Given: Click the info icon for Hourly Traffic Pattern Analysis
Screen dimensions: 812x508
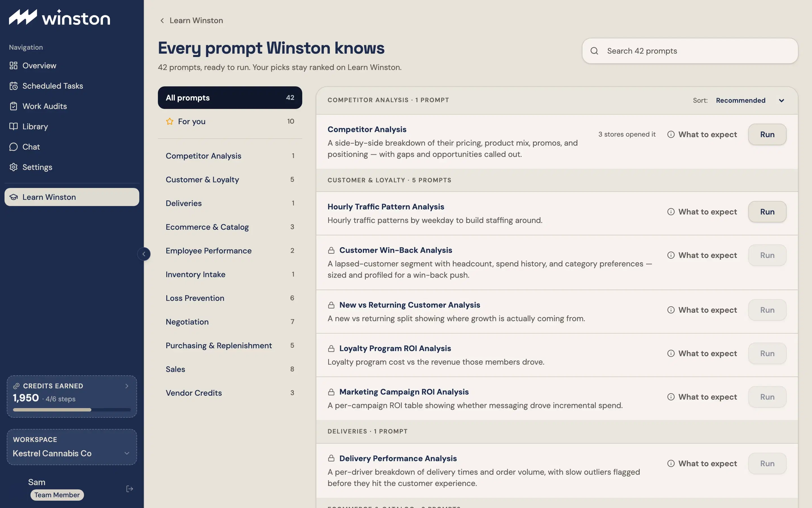Looking at the screenshot, I should coord(671,212).
